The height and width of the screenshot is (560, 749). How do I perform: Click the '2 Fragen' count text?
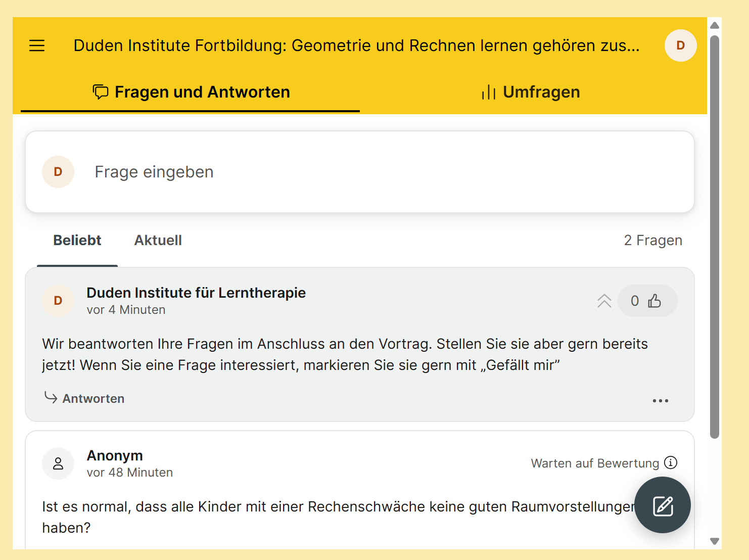653,241
